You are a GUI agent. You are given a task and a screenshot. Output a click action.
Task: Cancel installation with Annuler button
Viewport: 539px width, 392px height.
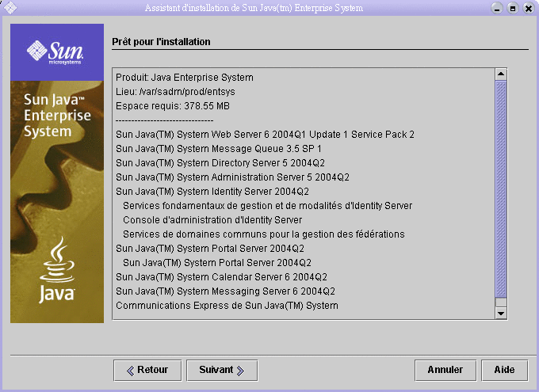[445, 370]
